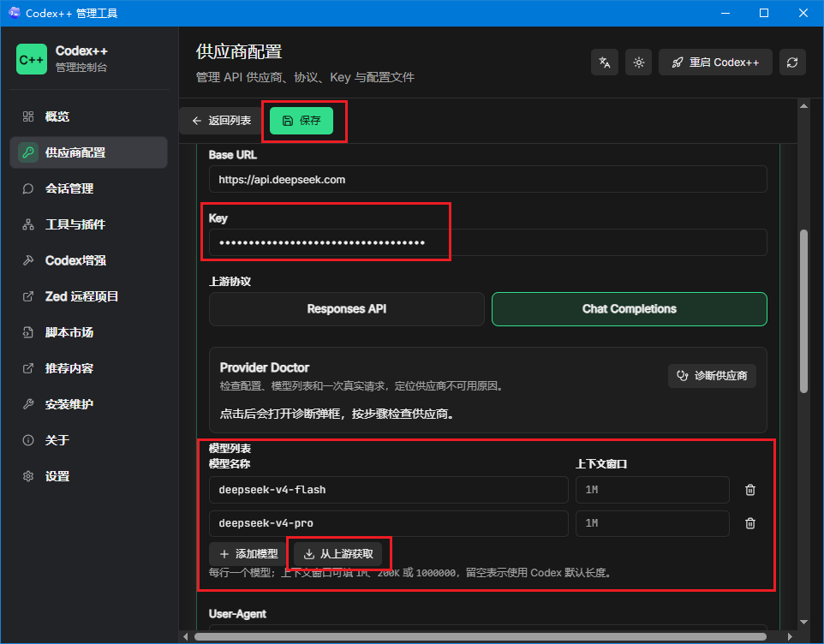Click the scroll left arrow

click(185, 636)
